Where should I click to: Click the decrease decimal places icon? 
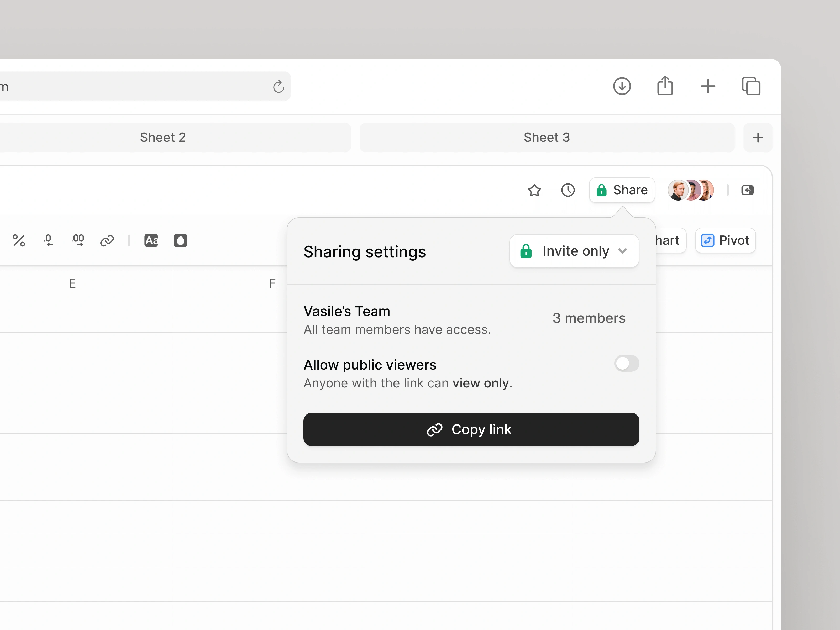(x=48, y=240)
